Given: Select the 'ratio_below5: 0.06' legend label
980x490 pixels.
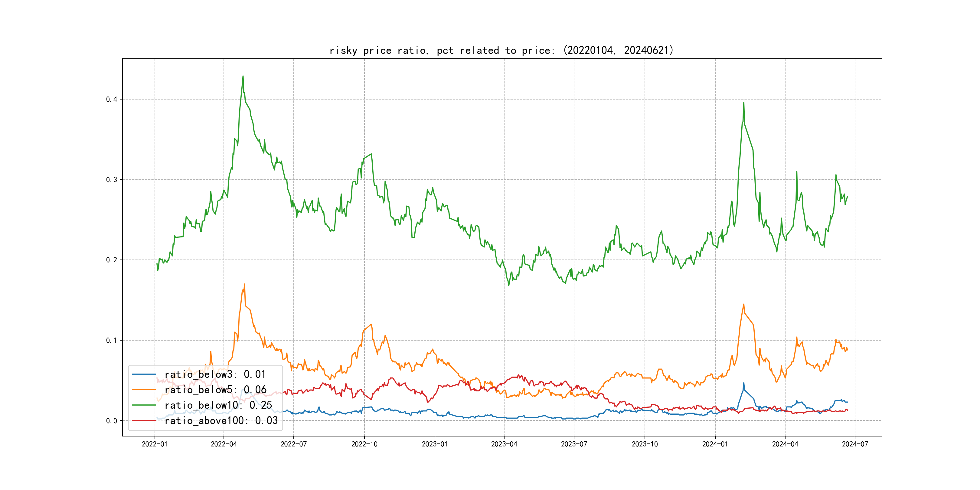Looking at the screenshot, I should pos(215,390).
